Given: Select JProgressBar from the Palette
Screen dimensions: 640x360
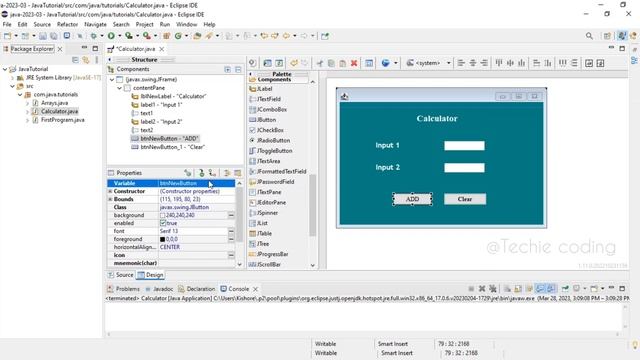Looking at the screenshot, I should tap(269, 254).
